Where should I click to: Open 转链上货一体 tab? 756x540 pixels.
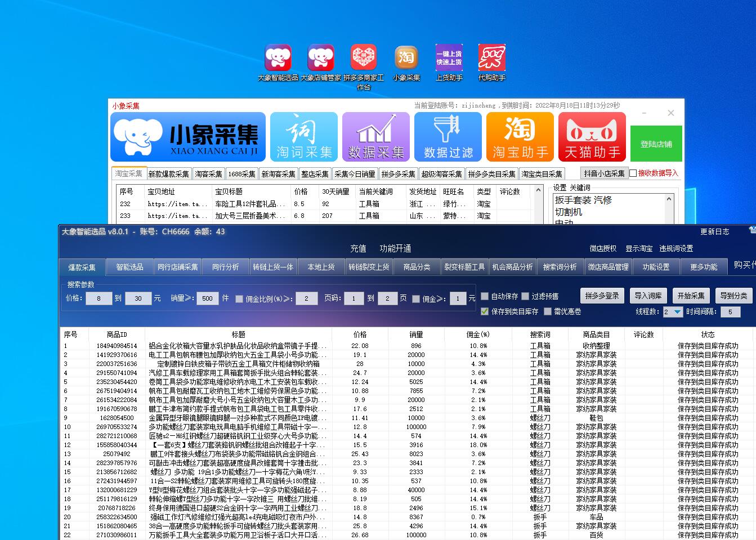tap(273, 267)
